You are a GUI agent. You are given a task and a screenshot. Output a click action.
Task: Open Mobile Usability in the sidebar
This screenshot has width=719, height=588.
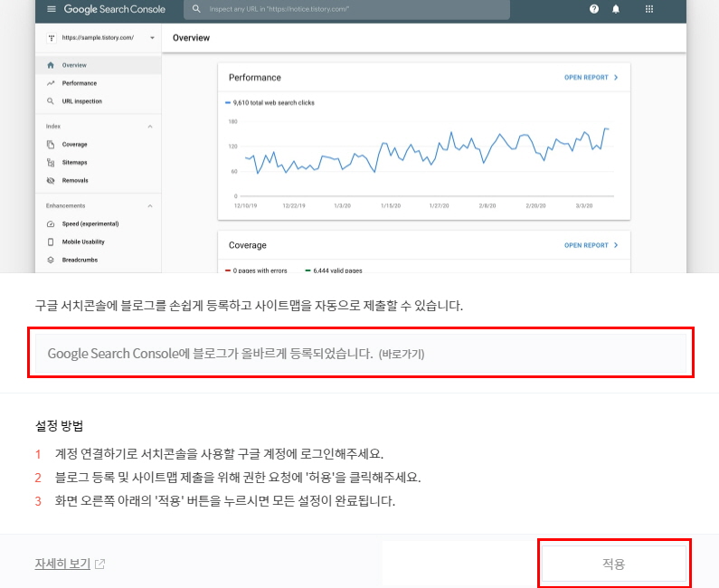(99, 242)
